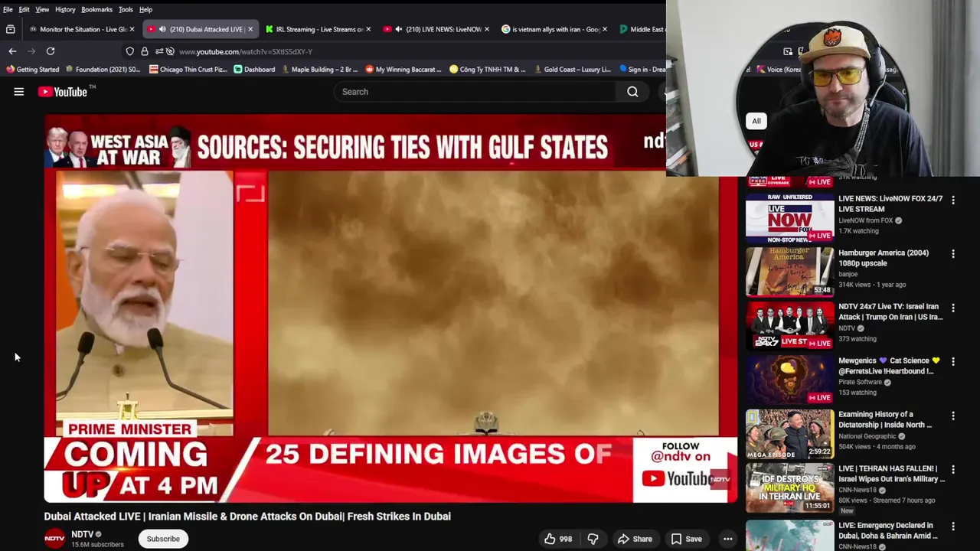Close the IRL Streaming tab
Image resolution: width=980 pixels, height=551 pixels.
pos(368,29)
